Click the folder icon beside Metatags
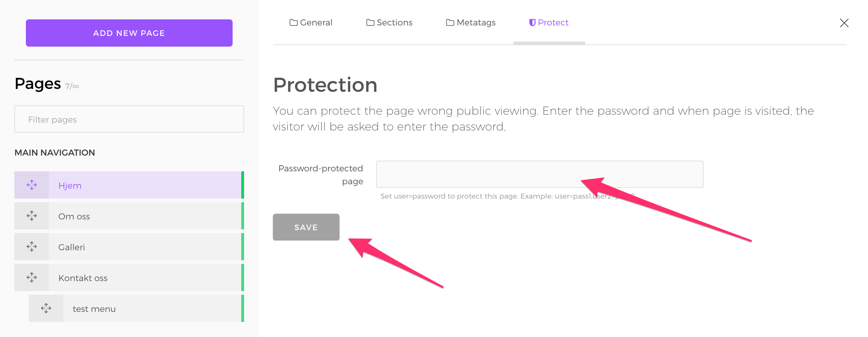This screenshot has height=337, width=868. point(450,23)
